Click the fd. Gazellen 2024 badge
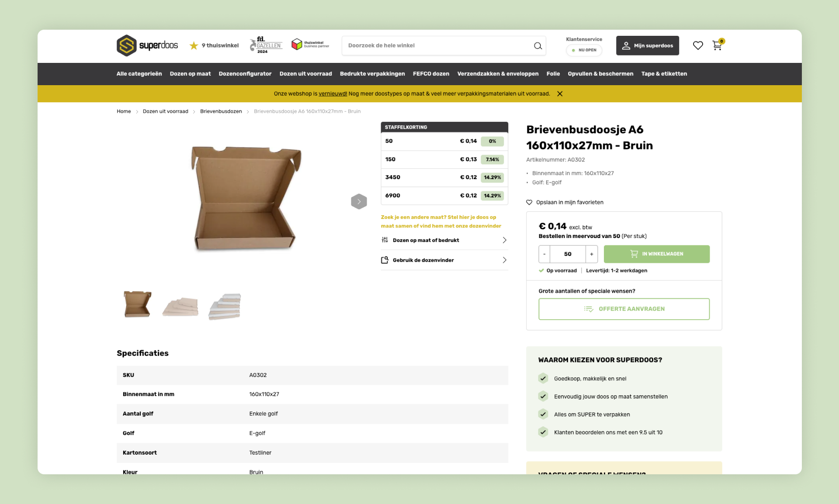 click(x=266, y=45)
